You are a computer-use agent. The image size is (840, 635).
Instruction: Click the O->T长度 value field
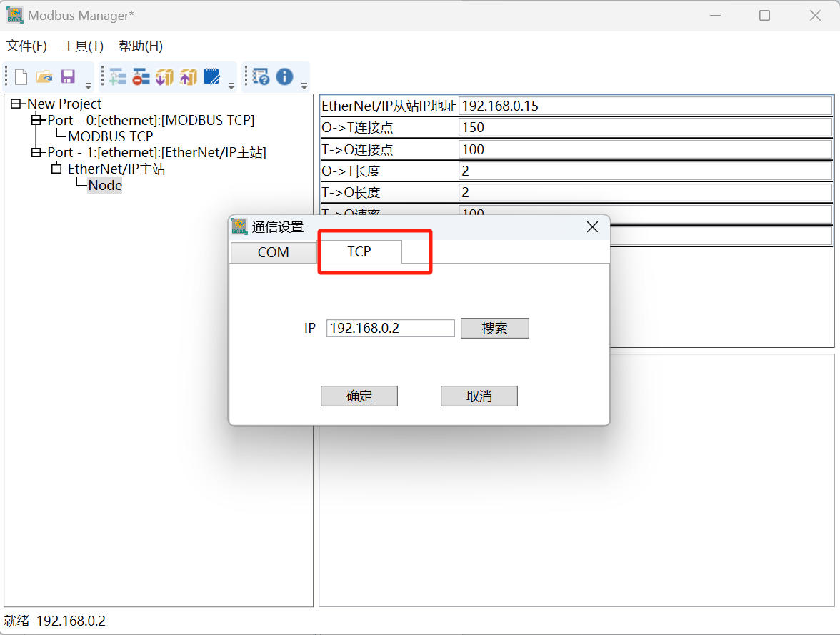(x=645, y=171)
